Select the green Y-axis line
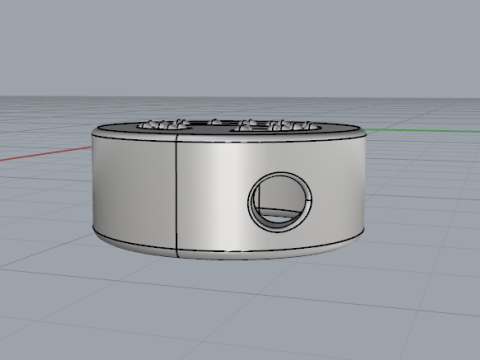 tap(423, 130)
